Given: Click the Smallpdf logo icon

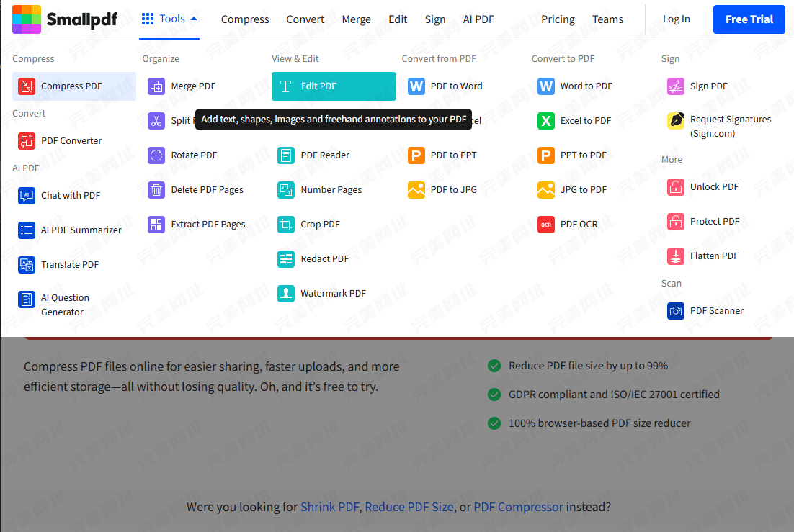Looking at the screenshot, I should coord(27,19).
